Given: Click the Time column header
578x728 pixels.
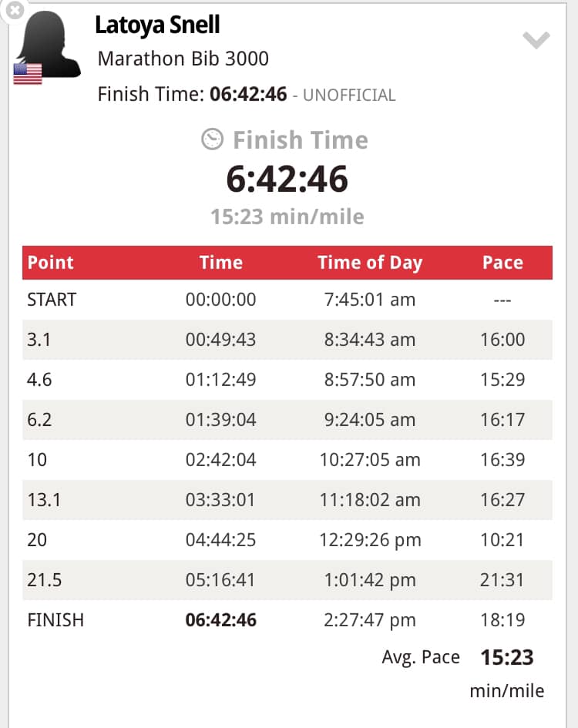Looking at the screenshot, I should (221, 263).
